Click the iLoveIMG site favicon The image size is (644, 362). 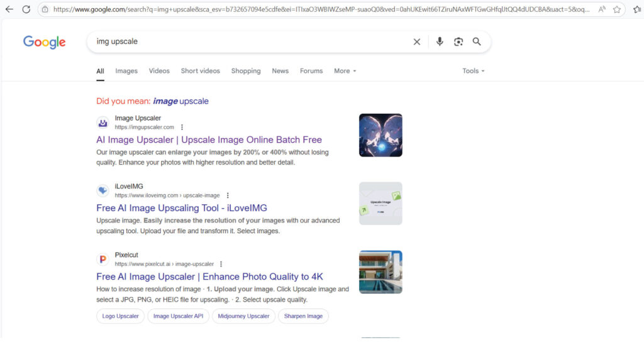[x=103, y=190]
